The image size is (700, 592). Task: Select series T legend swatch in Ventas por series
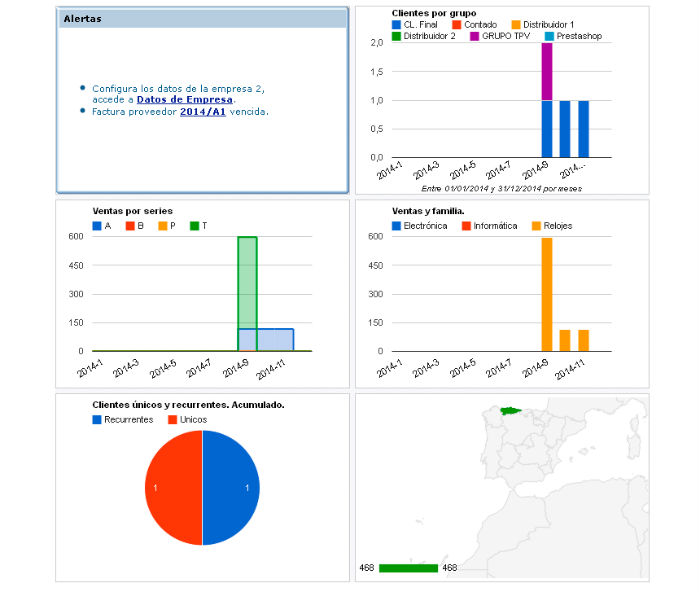pyautogui.click(x=195, y=226)
